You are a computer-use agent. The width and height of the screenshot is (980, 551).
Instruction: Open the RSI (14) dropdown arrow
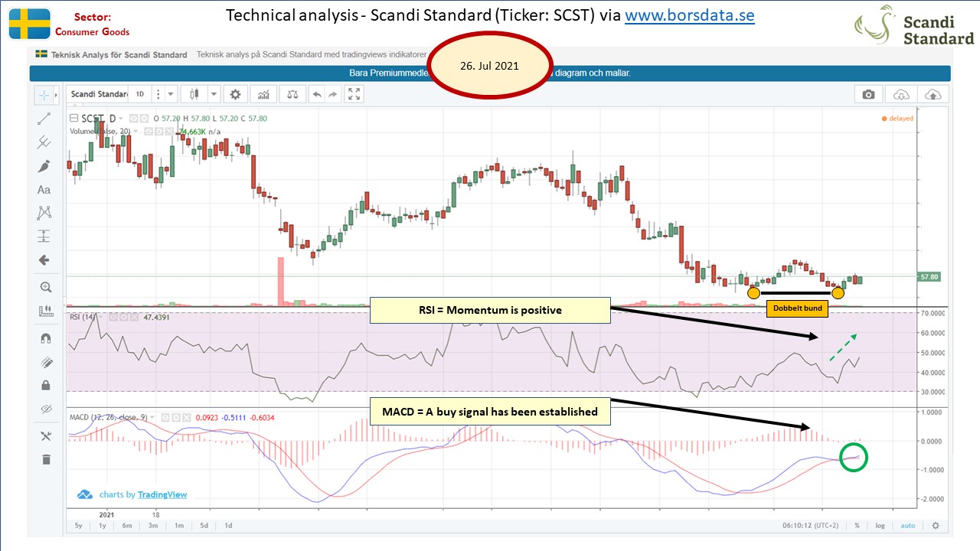tap(102, 317)
